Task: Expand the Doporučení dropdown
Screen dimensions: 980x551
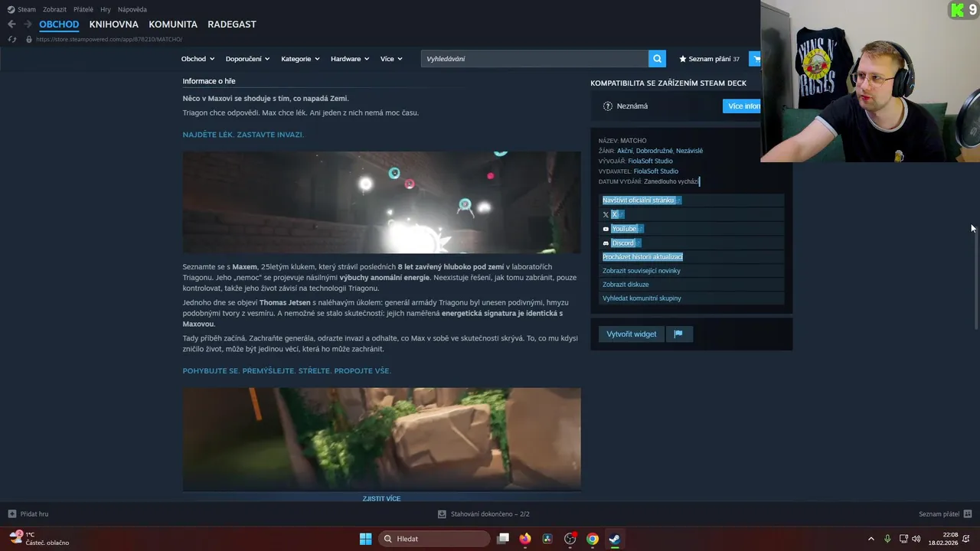Action: (x=247, y=59)
